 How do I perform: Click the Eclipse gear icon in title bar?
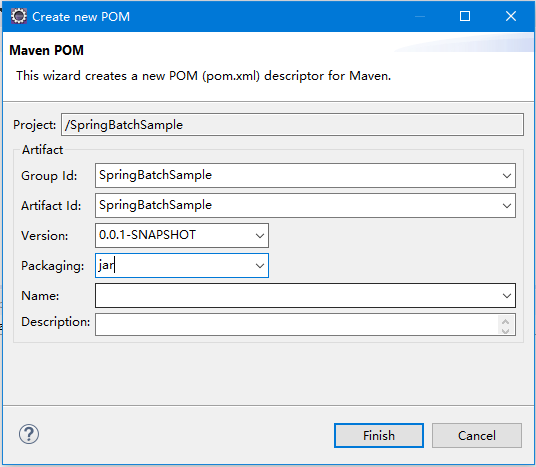pyautogui.click(x=18, y=16)
